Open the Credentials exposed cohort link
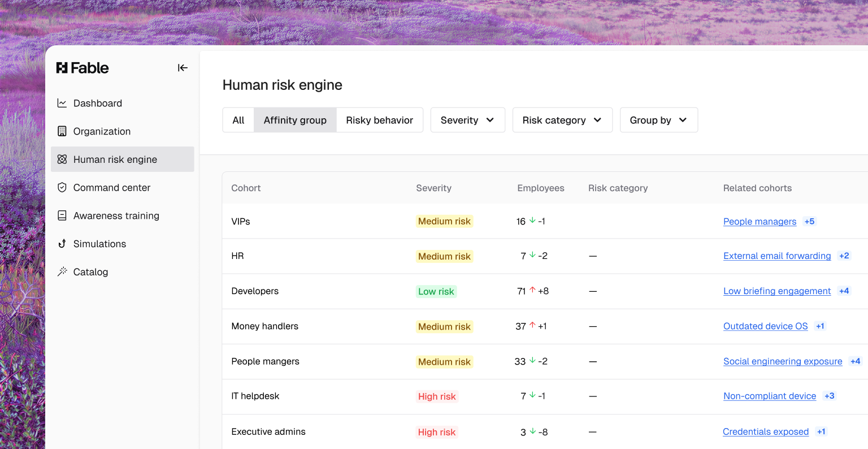 tap(766, 431)
